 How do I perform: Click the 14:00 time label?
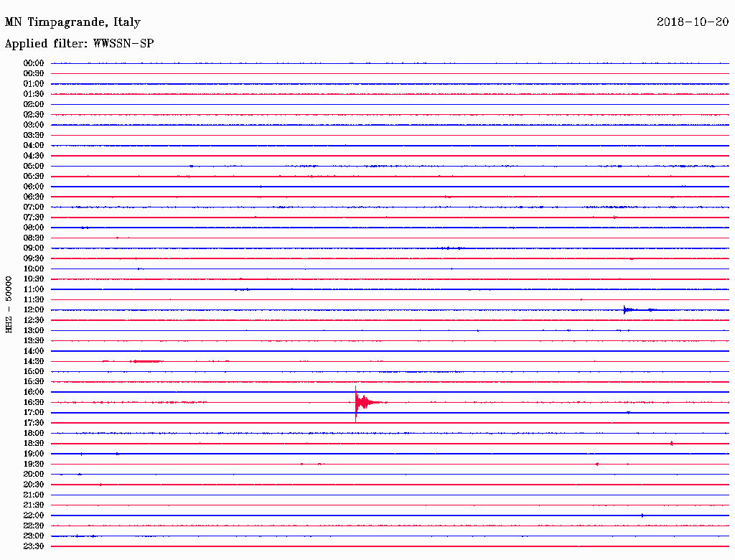coord(34,351)
